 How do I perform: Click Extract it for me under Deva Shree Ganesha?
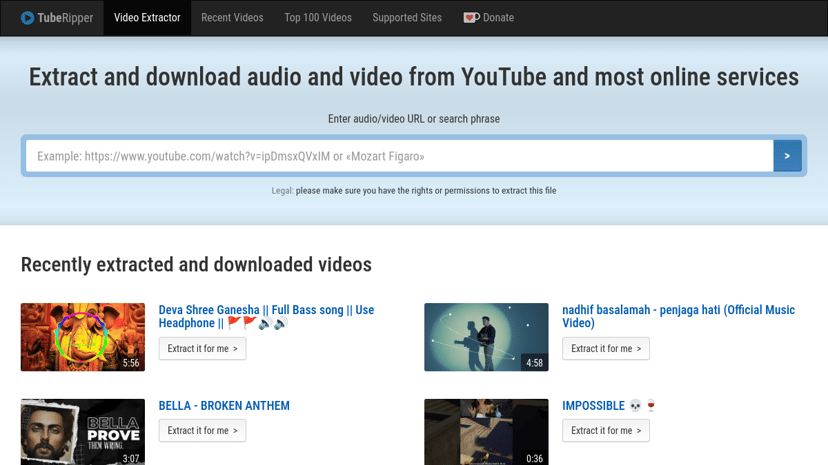coord(202,348)
